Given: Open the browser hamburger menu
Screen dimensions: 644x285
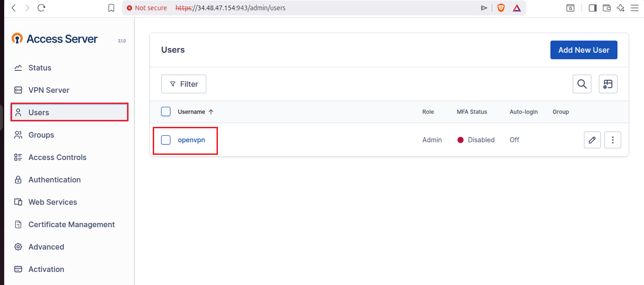Looking at the screenshot, I should pyautogui.click(x=634, y=8).
